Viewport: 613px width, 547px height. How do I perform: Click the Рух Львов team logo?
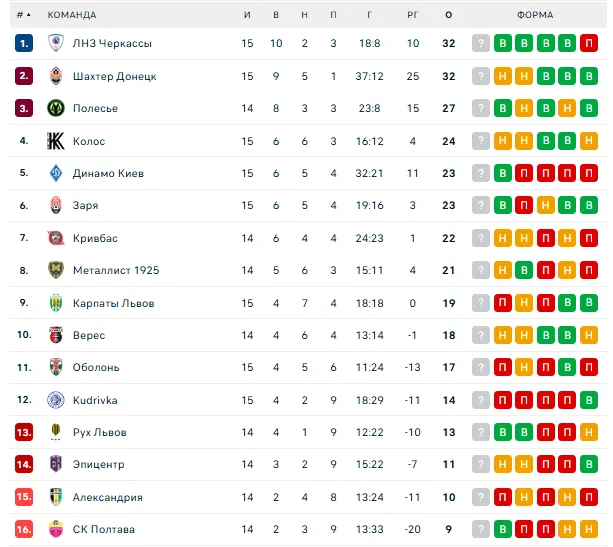(x=56, y=432)
